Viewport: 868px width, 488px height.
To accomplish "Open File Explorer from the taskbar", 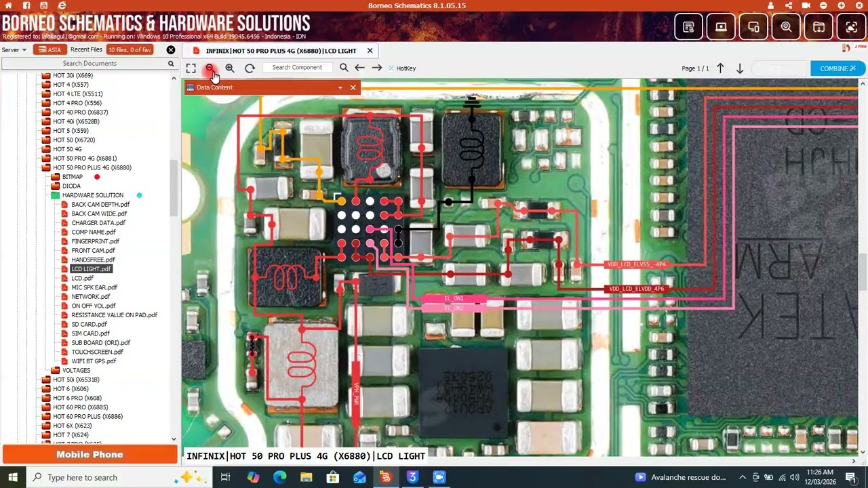I will [x=306, y=477].
